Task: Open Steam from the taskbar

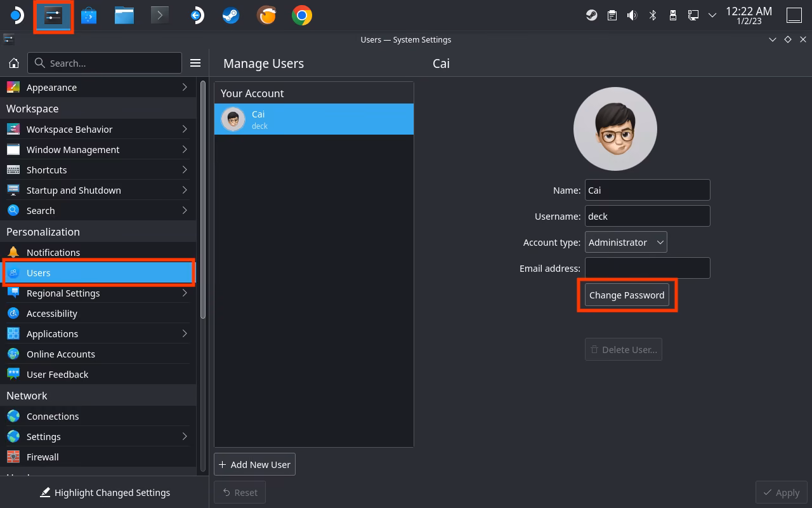Action: coord(231,15)
